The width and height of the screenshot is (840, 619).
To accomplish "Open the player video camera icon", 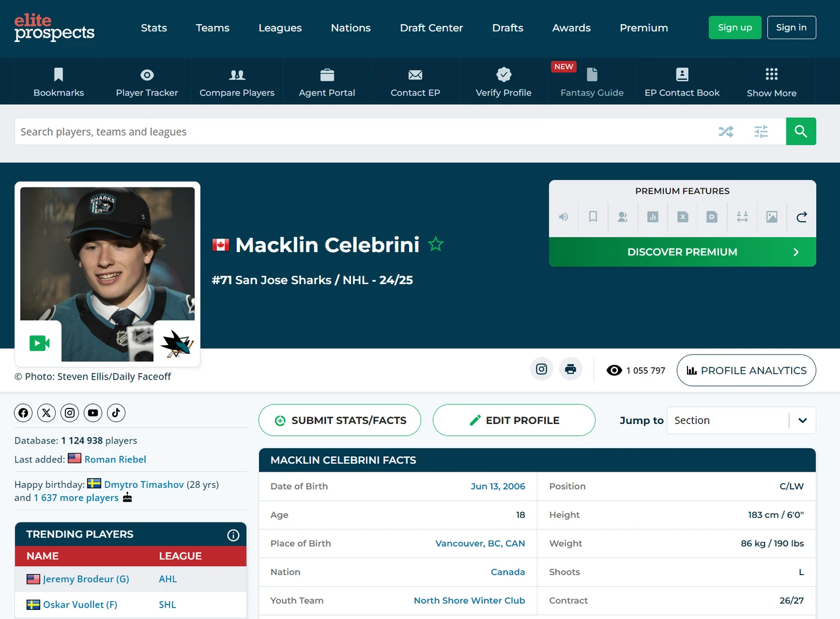I will [39, 343].
